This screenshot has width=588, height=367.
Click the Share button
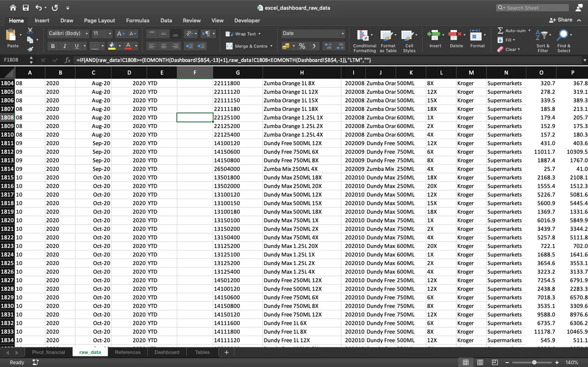tap(561, 20)
